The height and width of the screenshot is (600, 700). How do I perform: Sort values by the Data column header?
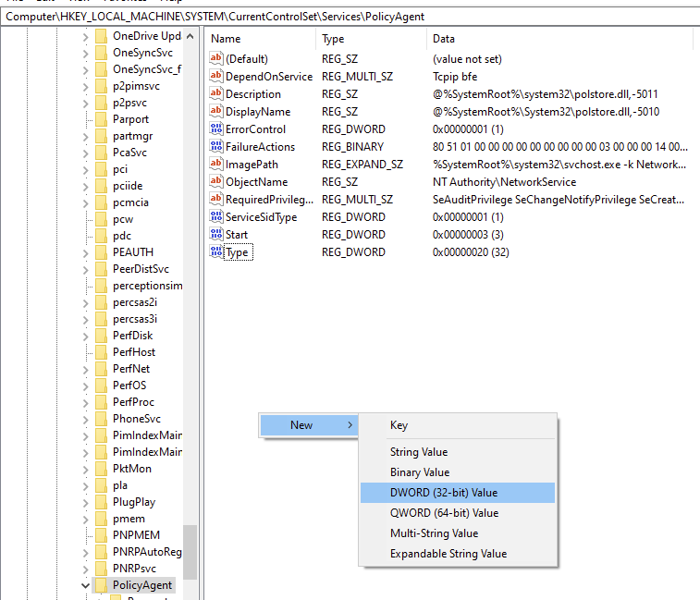tap(559, 39)
